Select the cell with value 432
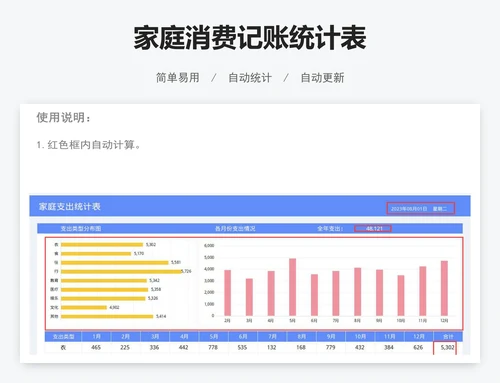500x383 pixels. click(360, 347)
